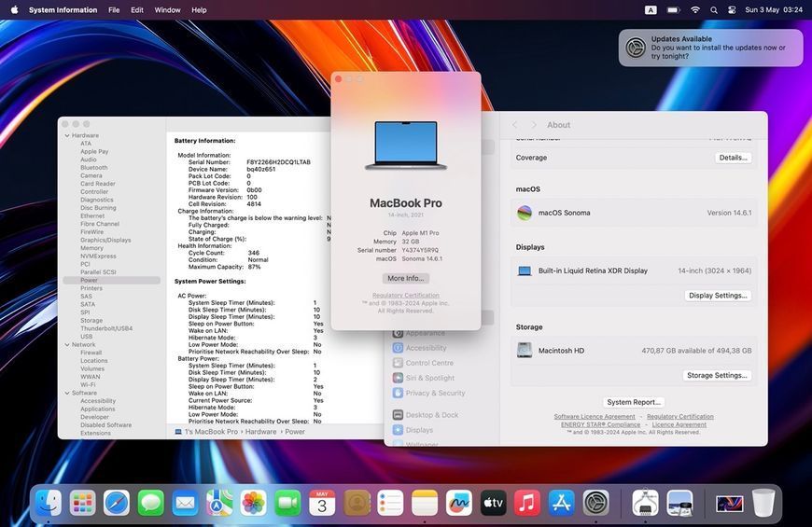Viewport: 812px width, 527px height.
Task: Open App Store from the Dock
Action: [x=561, y=503]
